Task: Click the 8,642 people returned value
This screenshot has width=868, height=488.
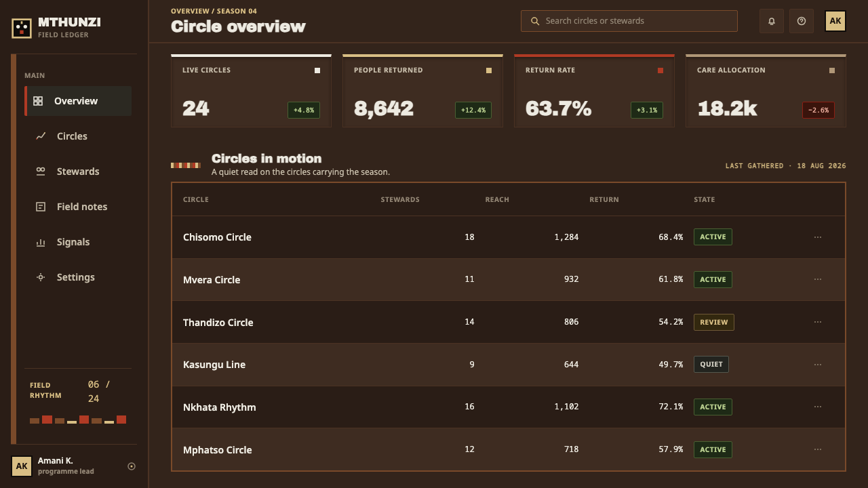Action: pyautogui.click(x=384, y=108)
